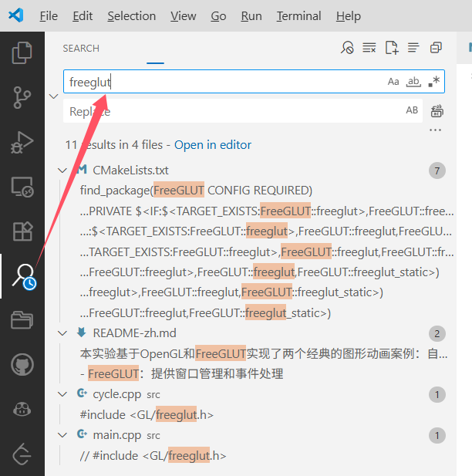Click the Search view icon in activity bar
Image resolution: width=472 pixels, height=476 pixels.
[x=24, y=276]
